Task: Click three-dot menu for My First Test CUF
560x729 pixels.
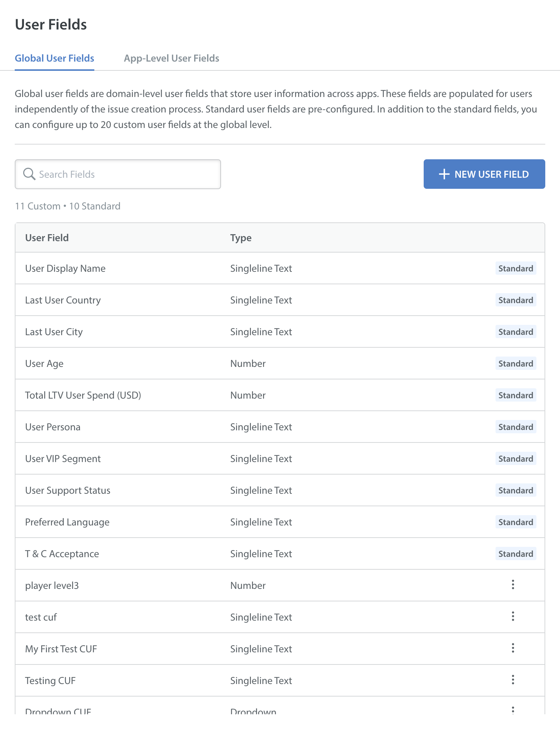Action: click(513, 648)
